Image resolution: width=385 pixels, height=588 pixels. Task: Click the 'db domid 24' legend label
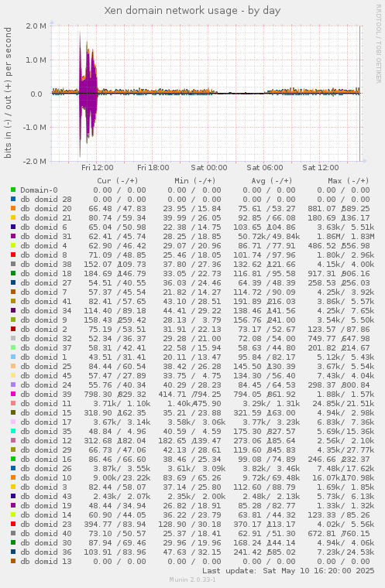46,385
